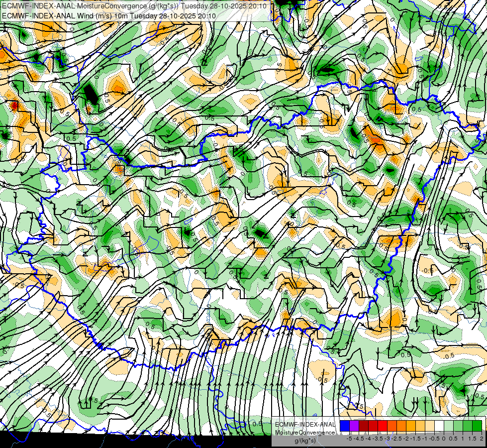The image size is (487, 448).
Task: Click the '1.5' value at legend's right end
Action: tap(473, 439)
